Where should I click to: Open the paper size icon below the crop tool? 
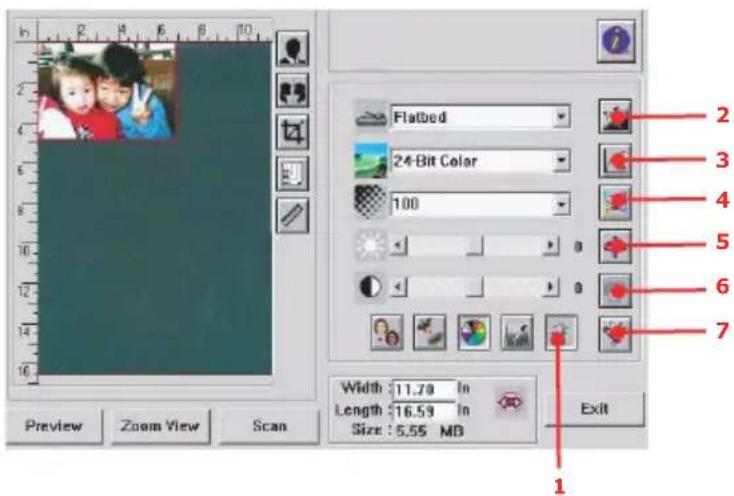pyautogui.click(x=293, y=174)
